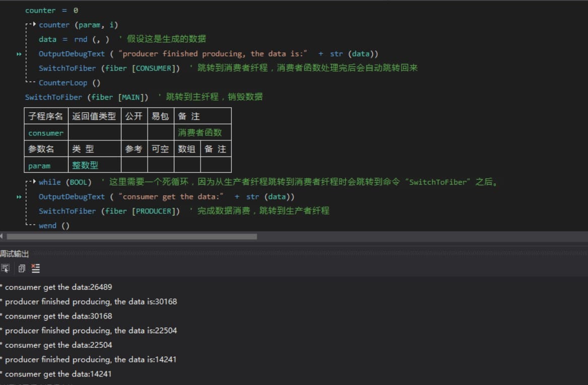This screenshot has width=588, height=385.
Task: Click the left arrow of horizontal scrollbar
Action: 2,237
